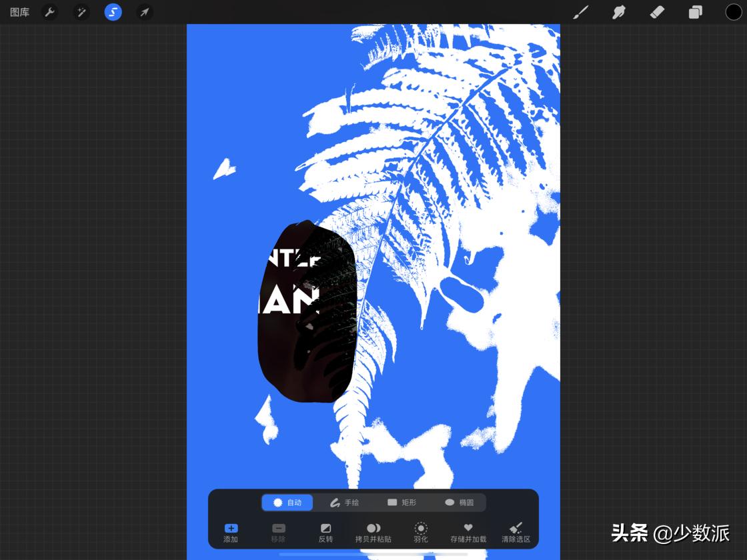Enable the 添加 add selection option

pyautogui.click(x=230, y=531)
